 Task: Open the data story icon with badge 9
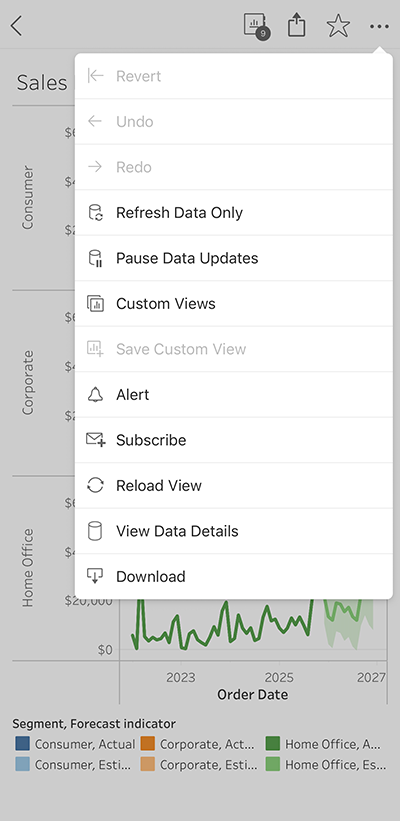click(x=257, y=26)
